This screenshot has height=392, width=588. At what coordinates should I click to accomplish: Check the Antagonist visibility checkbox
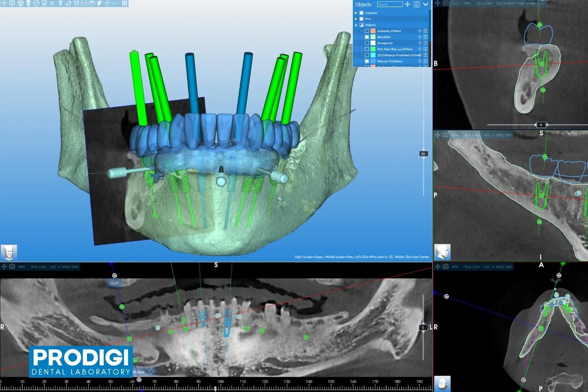coord(367,43)
